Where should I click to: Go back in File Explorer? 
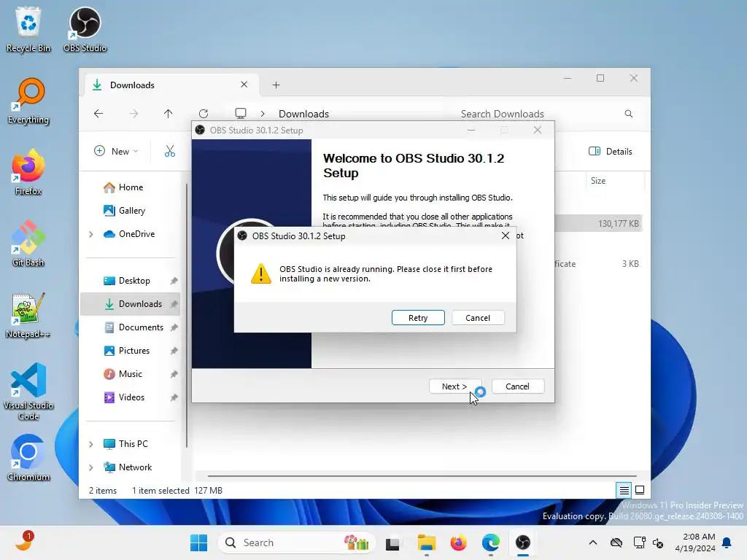pyautogui.click(x=98, y=113)
